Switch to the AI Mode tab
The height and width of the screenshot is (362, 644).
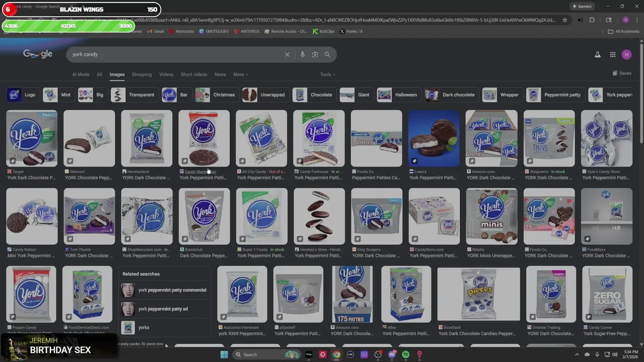80,74
